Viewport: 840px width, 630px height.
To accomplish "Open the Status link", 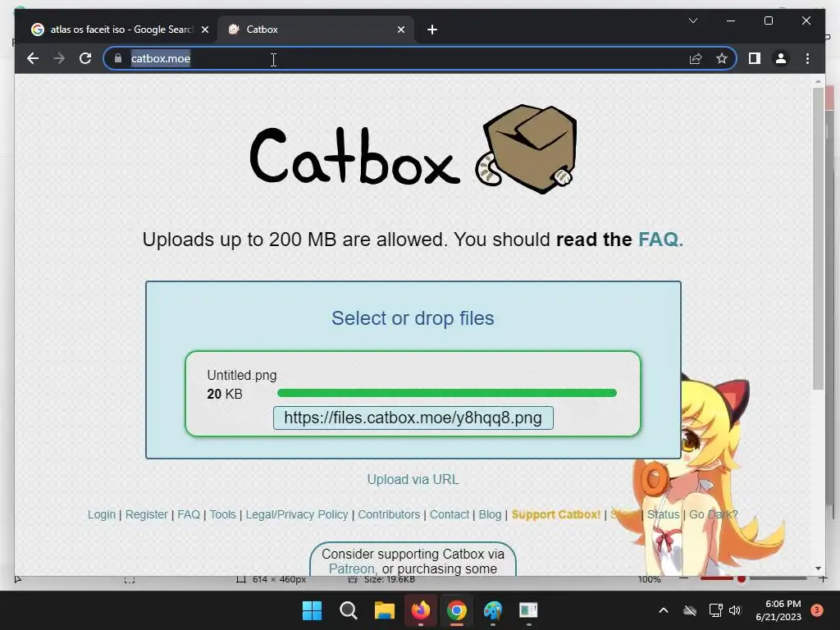I will click(x=663, y=515).
